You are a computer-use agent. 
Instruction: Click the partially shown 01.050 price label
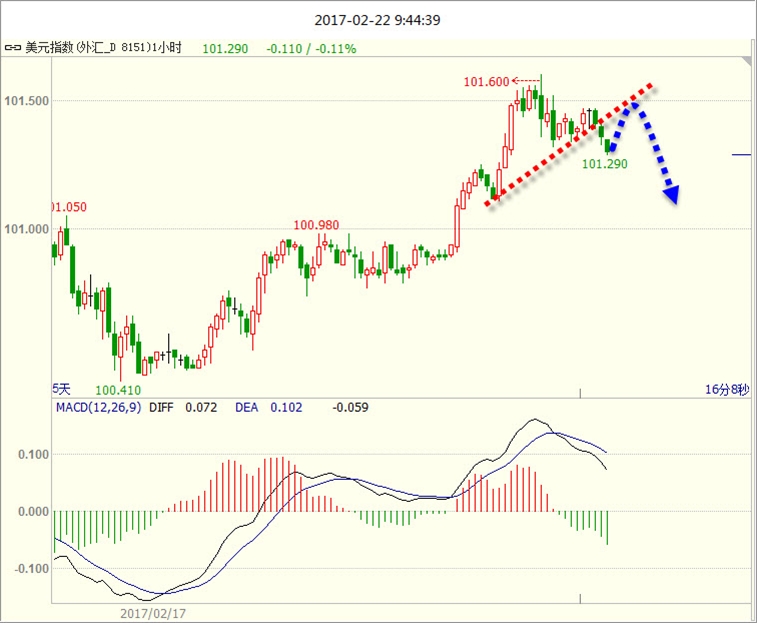[70, 207]
